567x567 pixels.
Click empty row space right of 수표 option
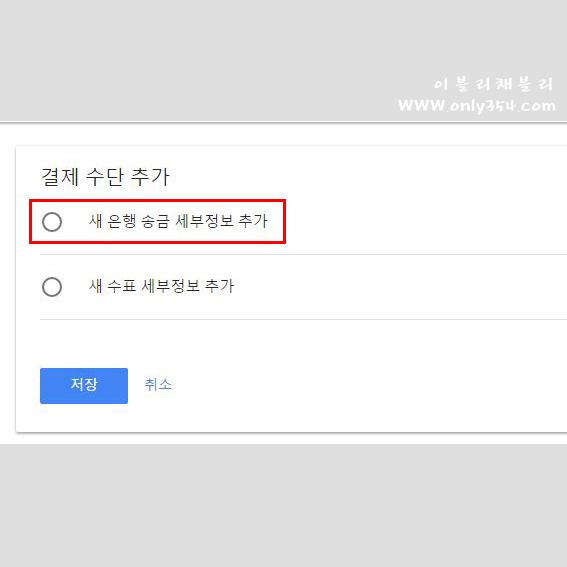point(401,287)
